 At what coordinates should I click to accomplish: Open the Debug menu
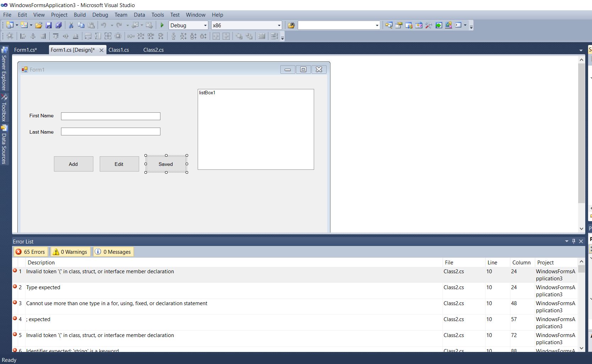100,15
